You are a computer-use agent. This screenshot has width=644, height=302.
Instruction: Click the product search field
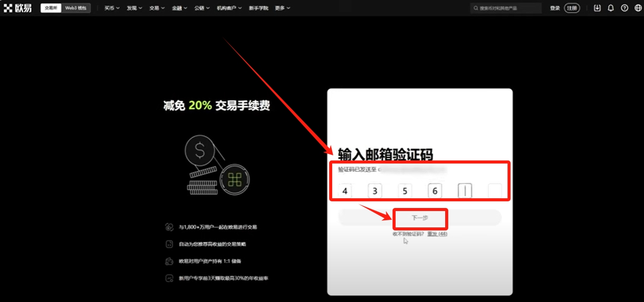click(506, 8)
